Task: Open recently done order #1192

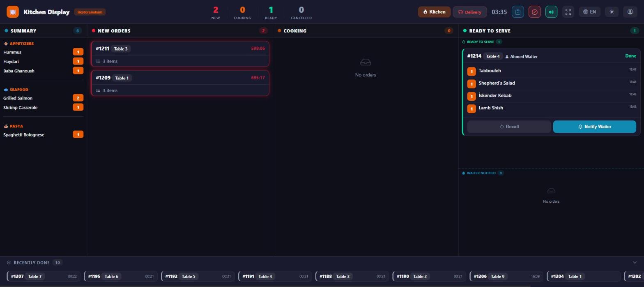Action: (x=198, y=276)
